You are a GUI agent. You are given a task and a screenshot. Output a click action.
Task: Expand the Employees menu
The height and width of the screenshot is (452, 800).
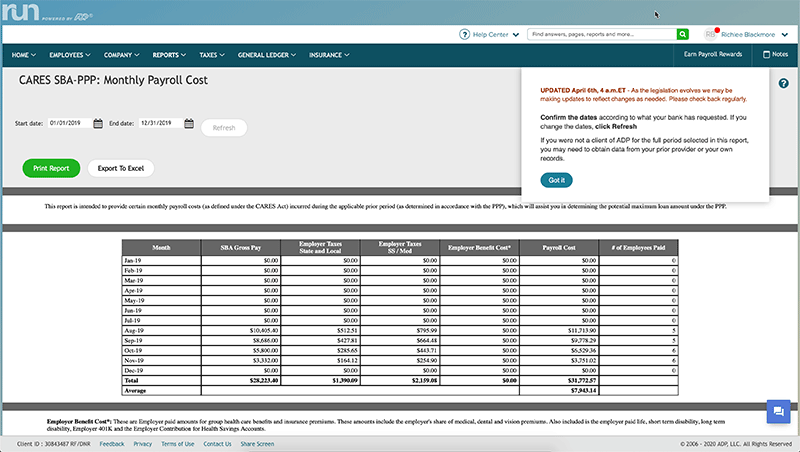[75, 54]
